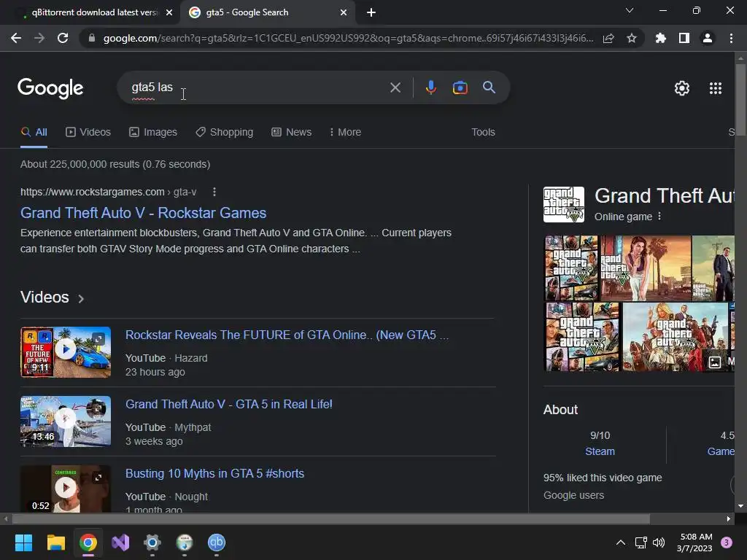Image resolution: width=747 pixels, height=560 pixels.
Task: Open the Chrome profile icon
Action: click(x=708, y=38)
